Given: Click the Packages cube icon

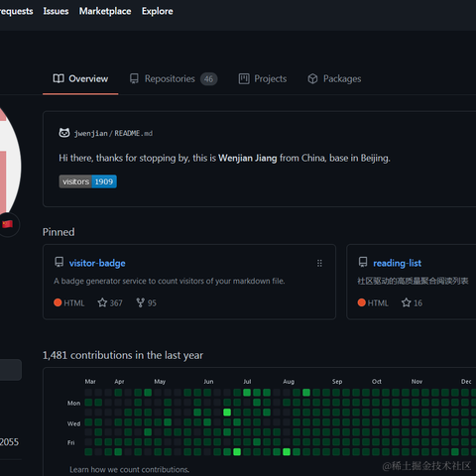Looking at the screenshot, I should pos(312,78).
